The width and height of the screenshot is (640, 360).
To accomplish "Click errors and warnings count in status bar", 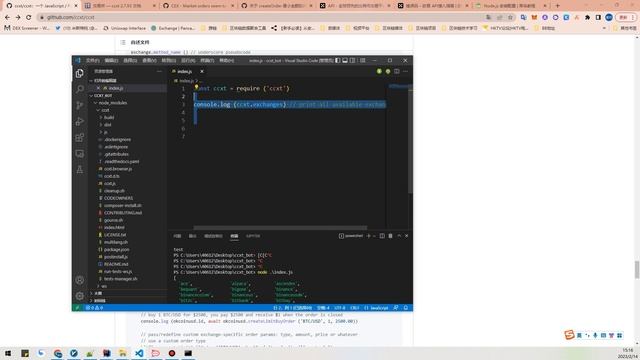I will tap(94, 308).
